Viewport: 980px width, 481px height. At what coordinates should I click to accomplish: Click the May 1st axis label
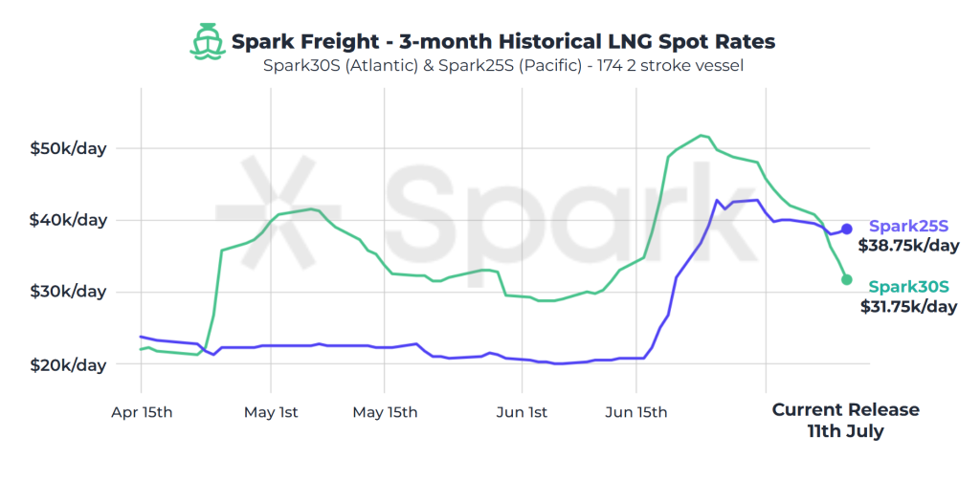[271, 413]
